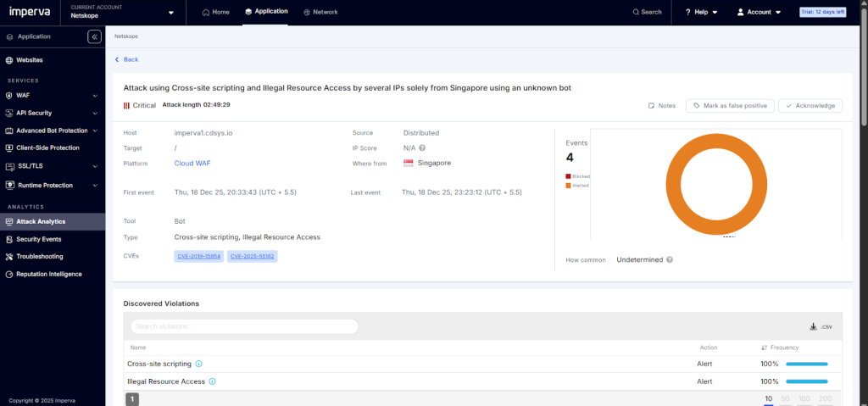Image resolution: width=868 pixels, height=406 pixels.
Task: Show 10 rows per page
Action: (768, 399)
